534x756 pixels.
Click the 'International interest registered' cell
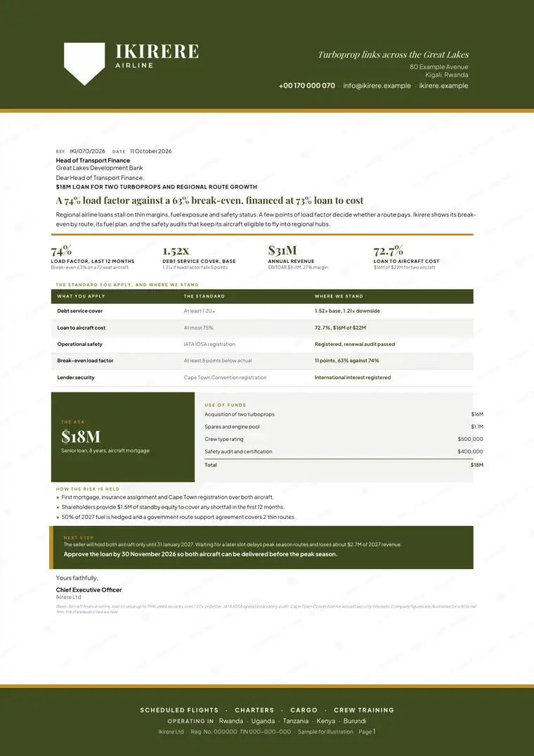click(x=353, y=378)
